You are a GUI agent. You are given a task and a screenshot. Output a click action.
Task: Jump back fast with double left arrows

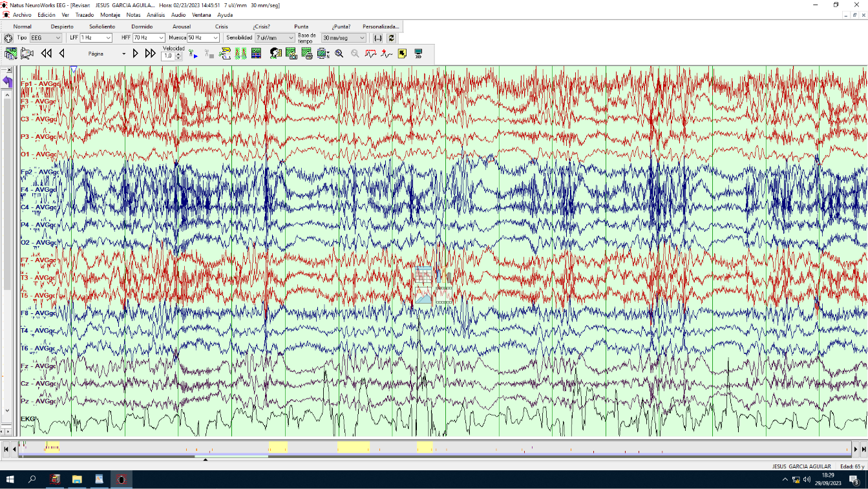pyautogui.click(x=47, y=54)
